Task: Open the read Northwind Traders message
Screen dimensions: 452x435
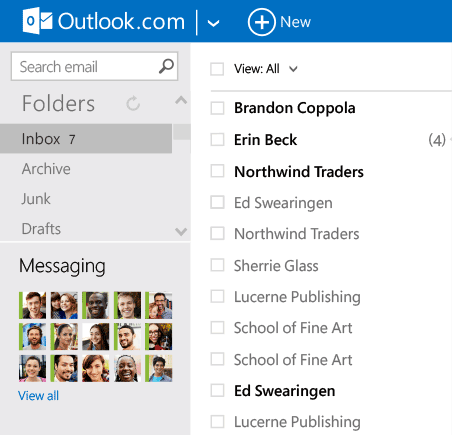Action: (x=297, y=234)
